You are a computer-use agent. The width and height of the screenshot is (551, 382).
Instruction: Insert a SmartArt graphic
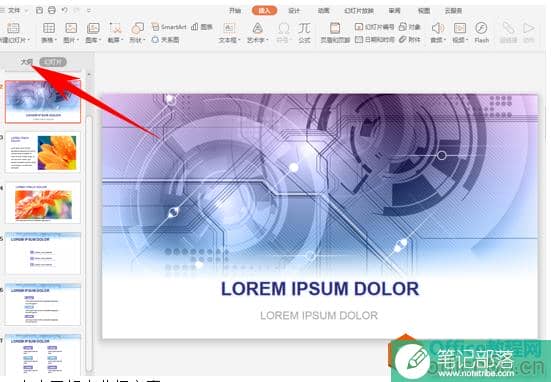(x=168, y=27)
